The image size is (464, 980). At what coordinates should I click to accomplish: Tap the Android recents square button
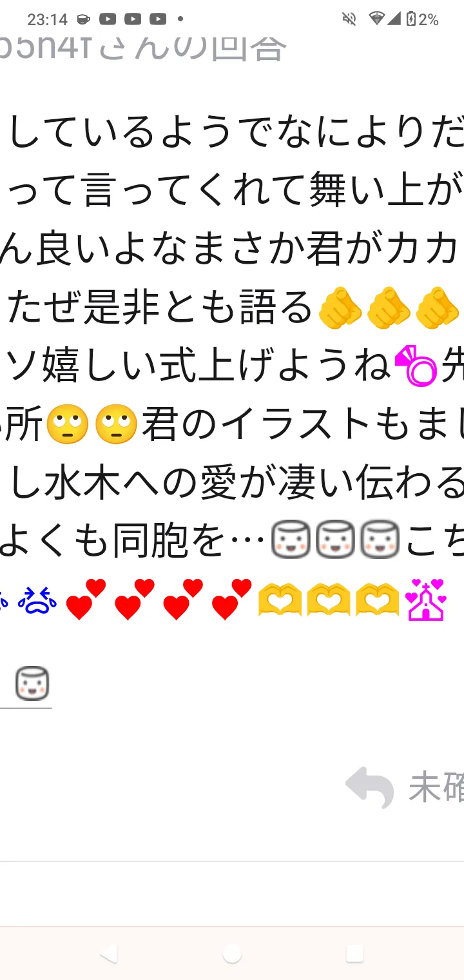(x=354, y=954)
